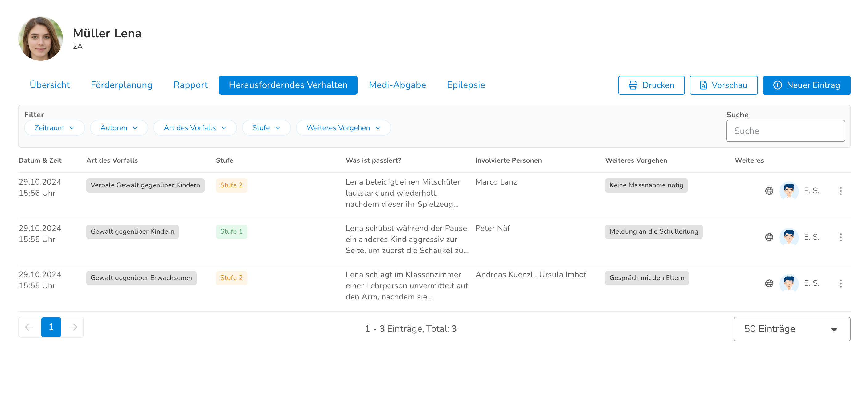
Task: Expand the Zeitraum filter
Action: pos(54,128)
